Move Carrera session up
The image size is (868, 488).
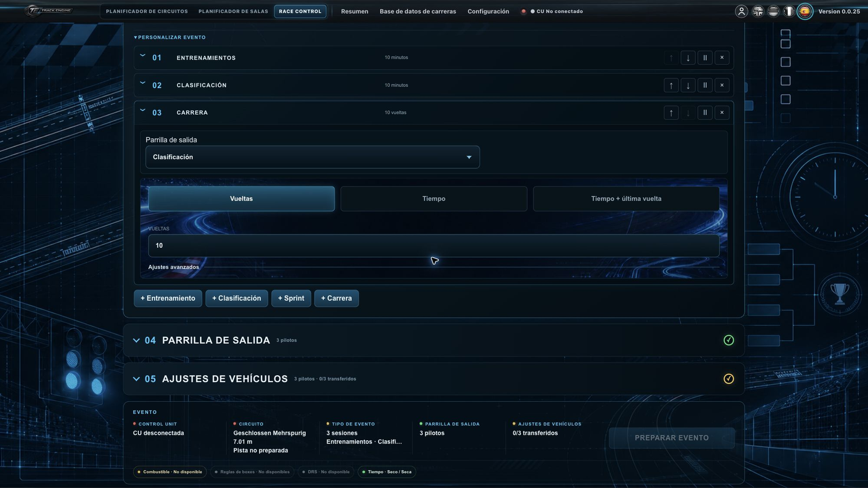[671, 113]
